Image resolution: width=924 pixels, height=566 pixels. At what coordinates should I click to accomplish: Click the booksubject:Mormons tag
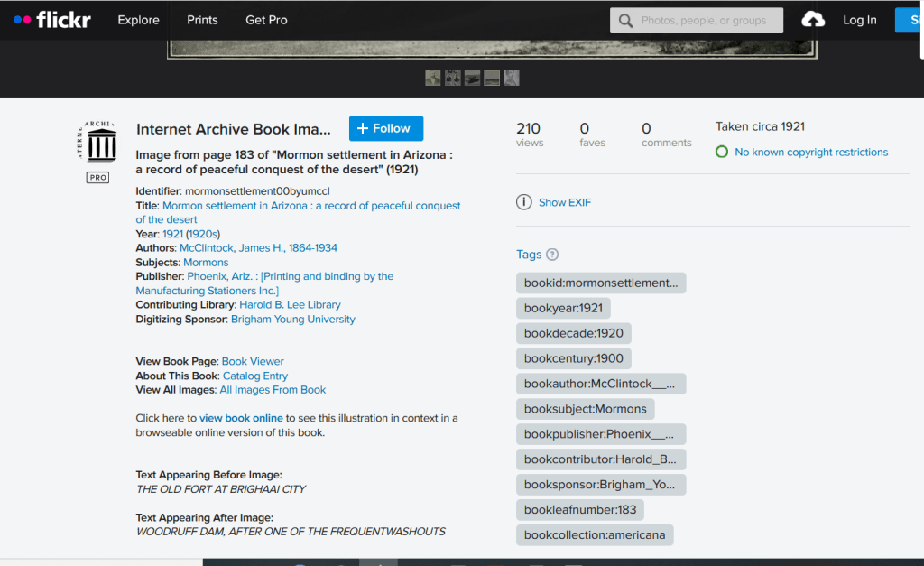point(585,409)
